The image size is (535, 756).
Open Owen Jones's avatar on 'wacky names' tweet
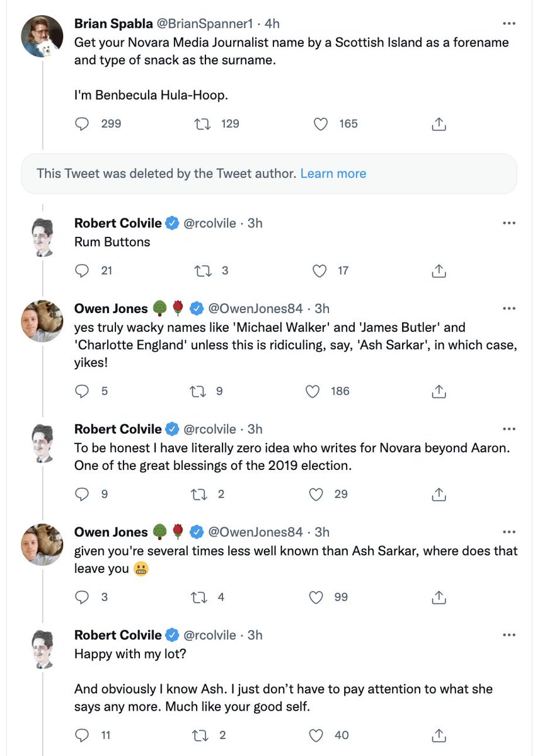click(42, 321)
